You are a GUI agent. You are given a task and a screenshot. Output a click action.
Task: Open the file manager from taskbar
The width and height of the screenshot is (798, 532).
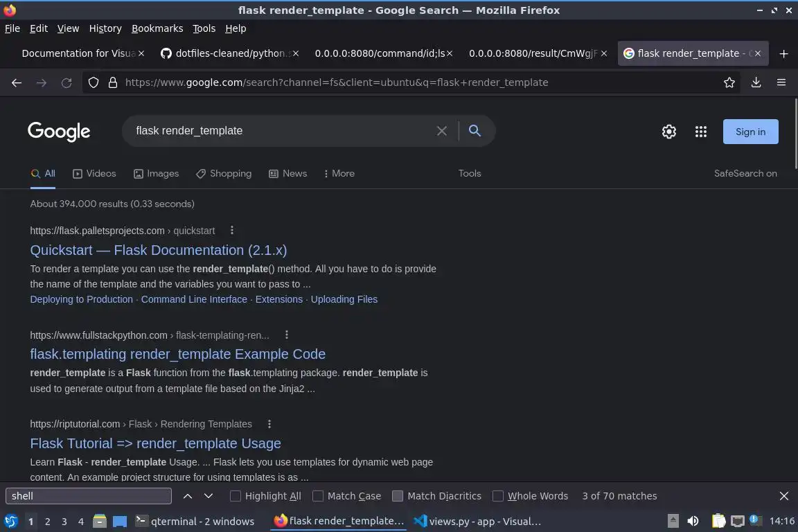(x=100, y=521)
